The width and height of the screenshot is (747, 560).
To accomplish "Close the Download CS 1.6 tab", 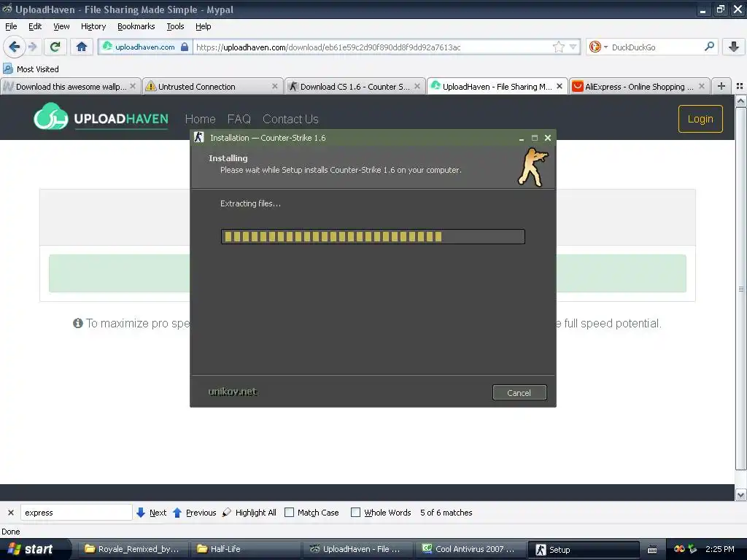I will pyautogui.click(x=417, y=86).
